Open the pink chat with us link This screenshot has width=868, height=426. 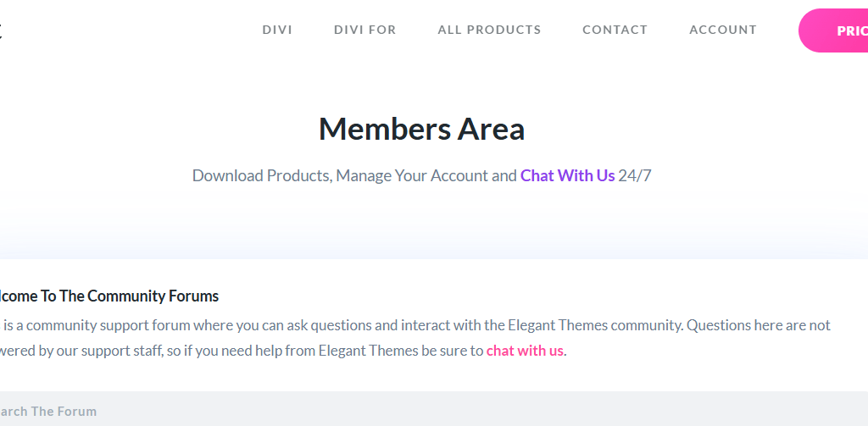(x=525, y=351)
